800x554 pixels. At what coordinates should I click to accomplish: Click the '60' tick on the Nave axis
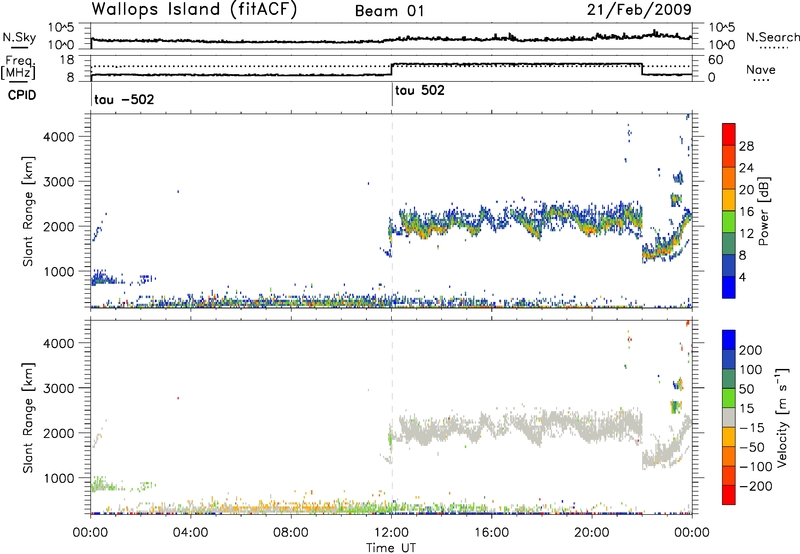coord(716,60)
